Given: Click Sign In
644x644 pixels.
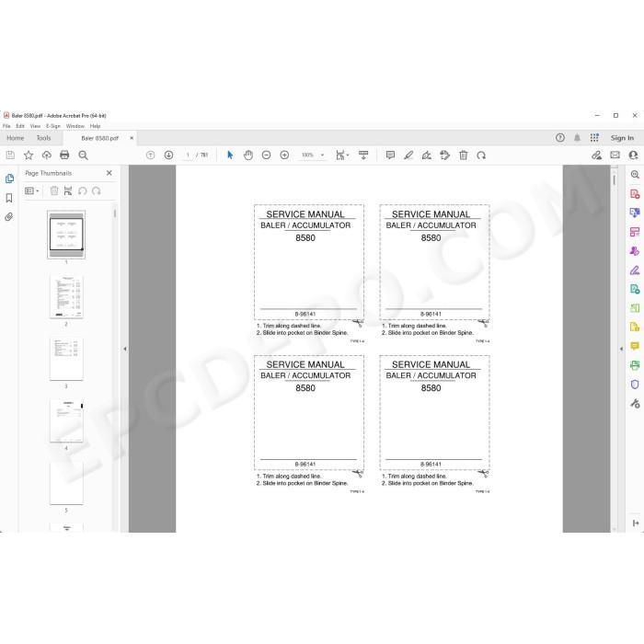Looking at the screenshot, I should point(622,138).
